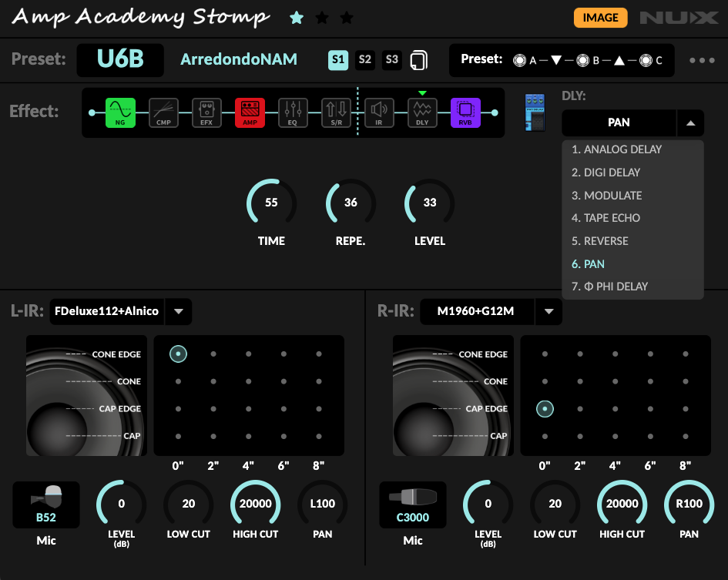Select the DLY delay block

coord(422,113)
